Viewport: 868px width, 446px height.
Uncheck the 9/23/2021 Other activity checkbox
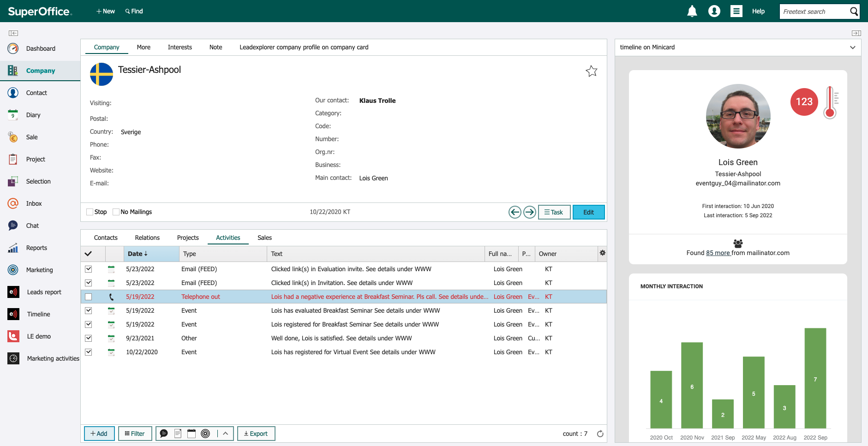point(89,339)
